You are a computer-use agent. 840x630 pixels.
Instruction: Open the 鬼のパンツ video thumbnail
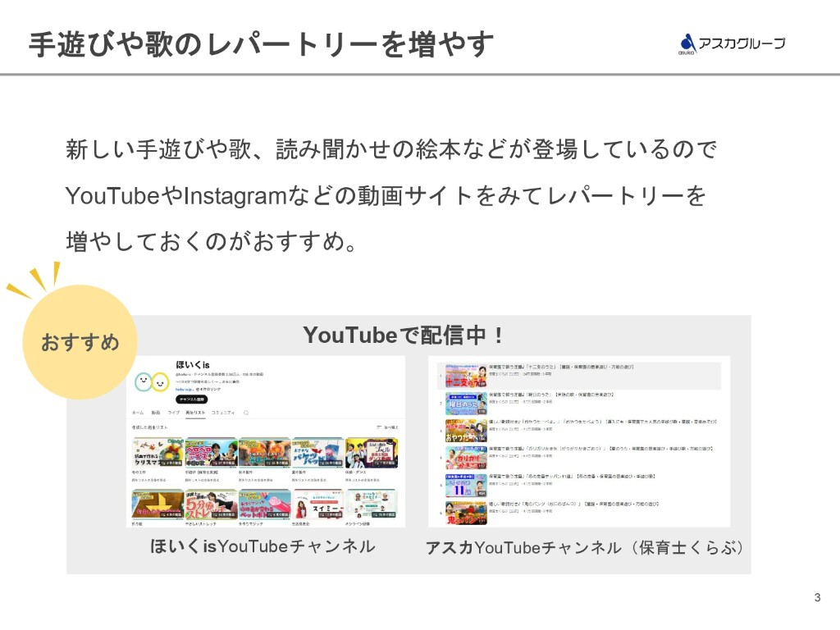[x=466, y=513]
